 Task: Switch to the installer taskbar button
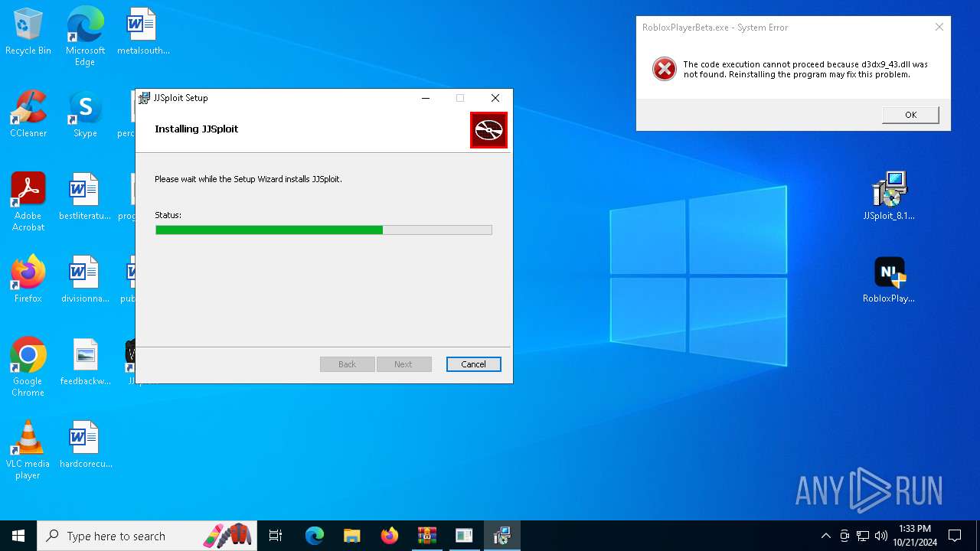[x=501, y=536]
